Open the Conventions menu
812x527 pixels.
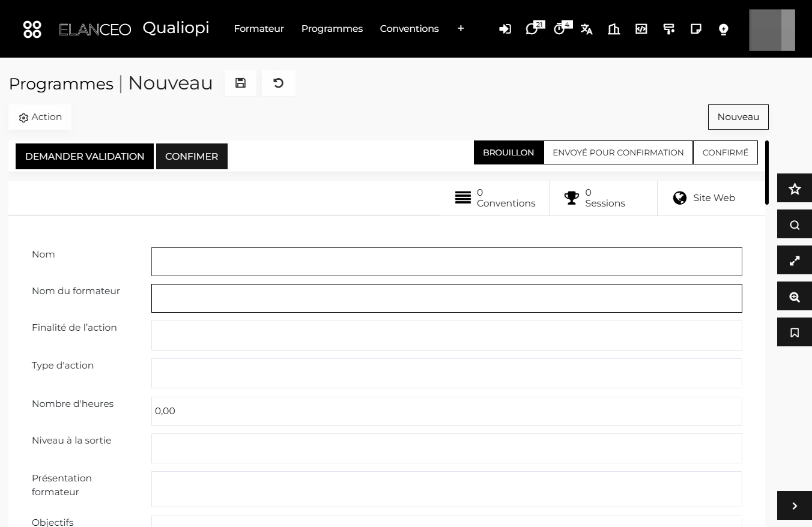pos(410,28)
